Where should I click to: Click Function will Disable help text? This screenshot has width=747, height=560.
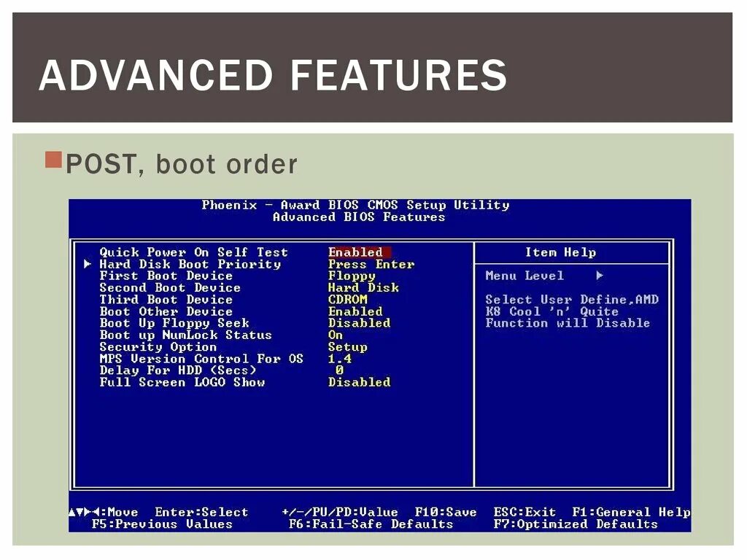(568, 323)
